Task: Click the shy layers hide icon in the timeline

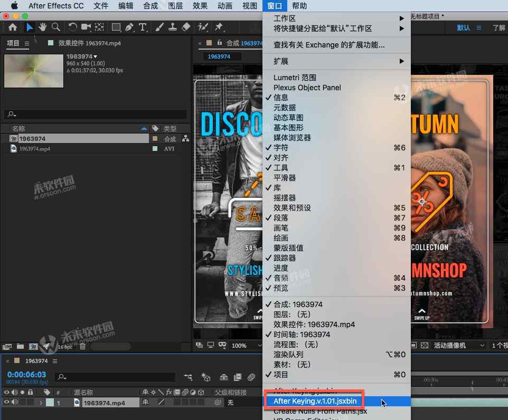Action: [x=224, y=377]
